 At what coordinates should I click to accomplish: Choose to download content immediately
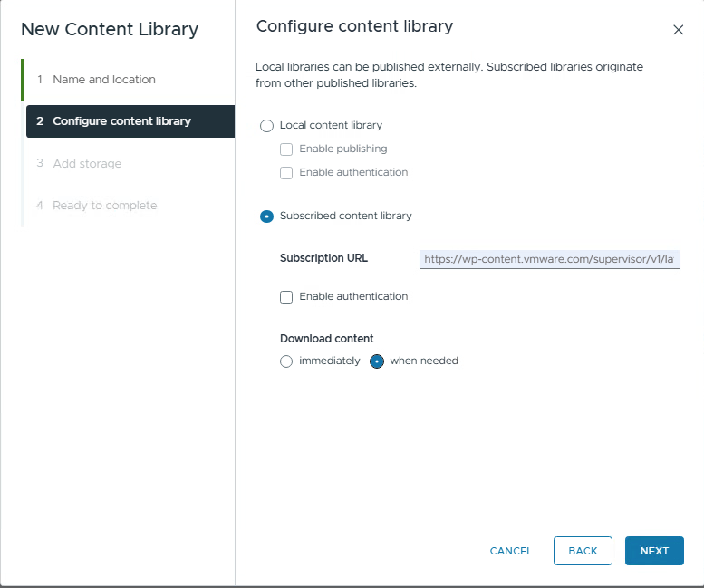click(286, 361)
